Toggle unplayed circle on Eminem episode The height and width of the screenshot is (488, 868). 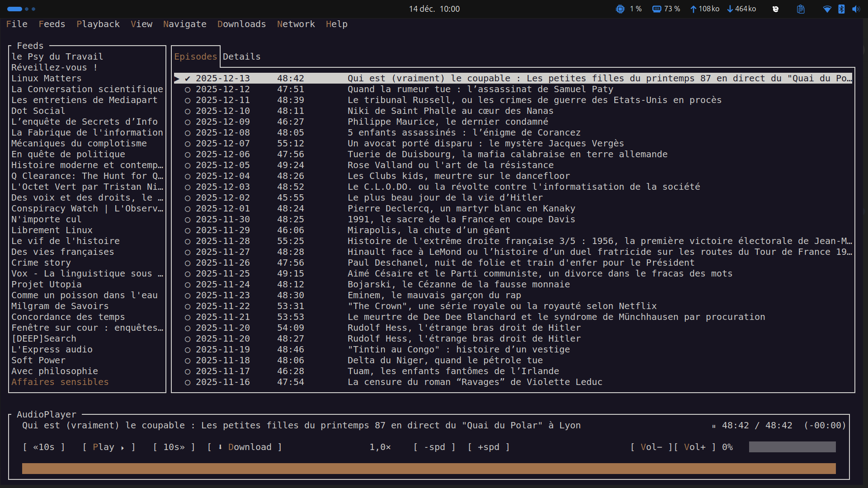tap(188, 296)
